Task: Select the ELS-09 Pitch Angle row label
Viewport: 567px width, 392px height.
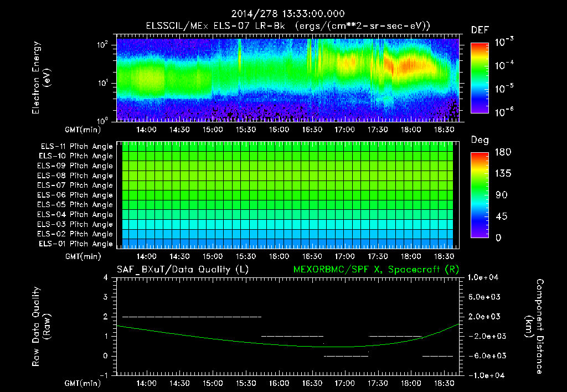Action: [x=75, y=166]
